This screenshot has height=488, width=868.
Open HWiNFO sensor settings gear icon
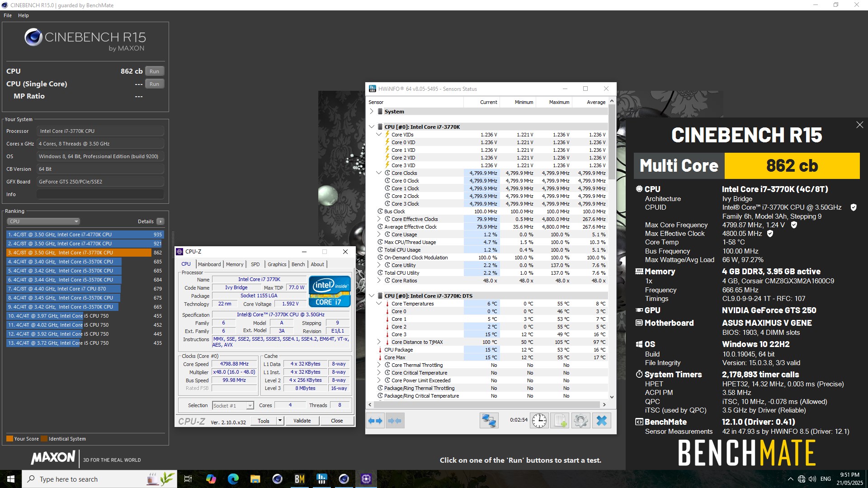580,421
